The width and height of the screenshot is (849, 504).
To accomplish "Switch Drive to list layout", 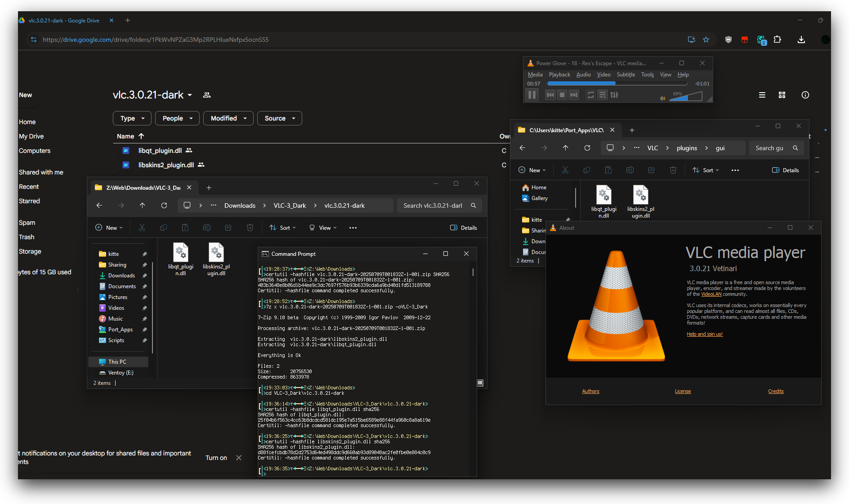I will coord(762,95).
